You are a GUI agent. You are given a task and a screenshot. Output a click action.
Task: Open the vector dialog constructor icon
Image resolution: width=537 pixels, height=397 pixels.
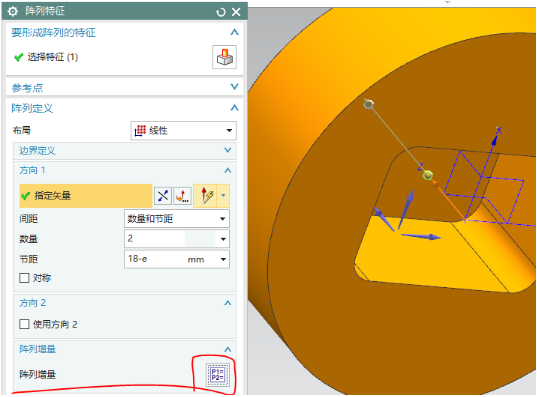point(183,196)
